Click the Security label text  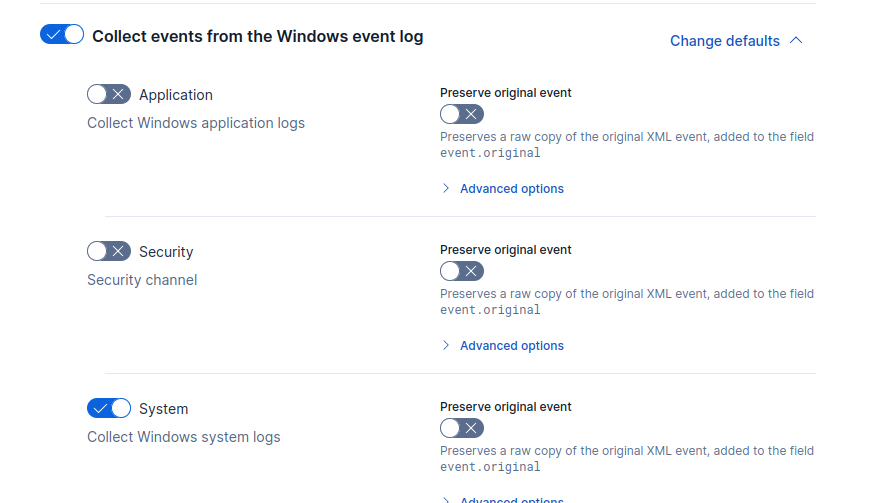(x=166, y=252)
